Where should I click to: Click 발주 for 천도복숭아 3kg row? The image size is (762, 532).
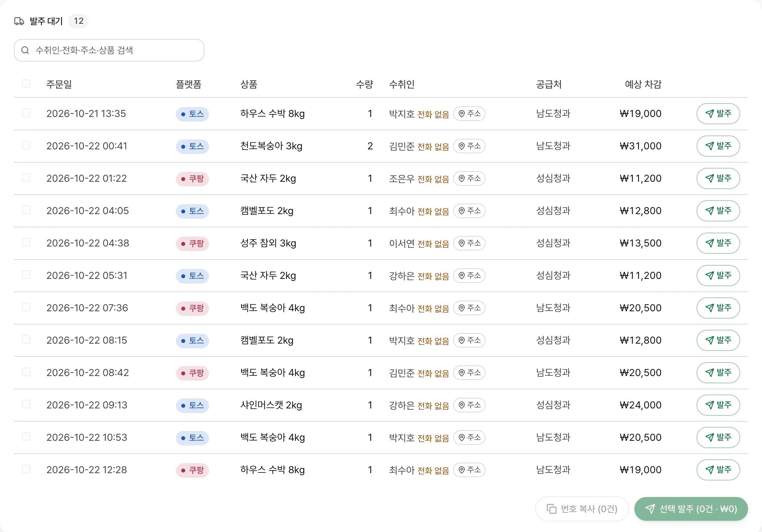pos(718,146)
